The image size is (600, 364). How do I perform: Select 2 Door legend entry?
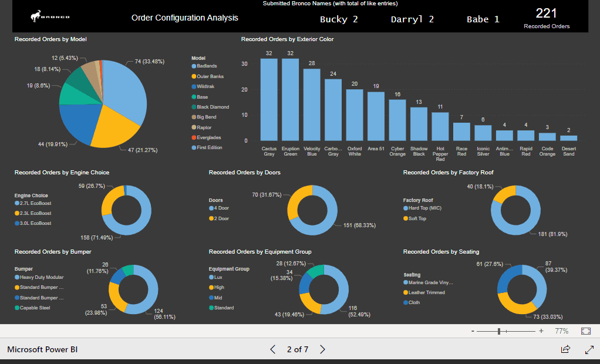(219, 218)
